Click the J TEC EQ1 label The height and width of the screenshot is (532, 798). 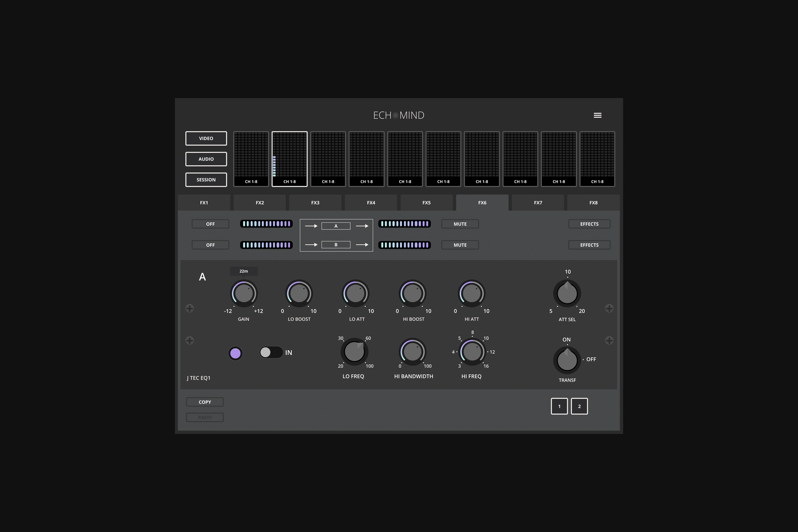pos(199,378)
